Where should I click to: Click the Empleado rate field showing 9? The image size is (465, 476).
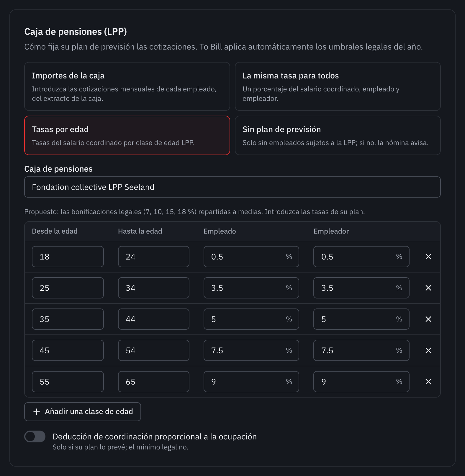[251, 382]
